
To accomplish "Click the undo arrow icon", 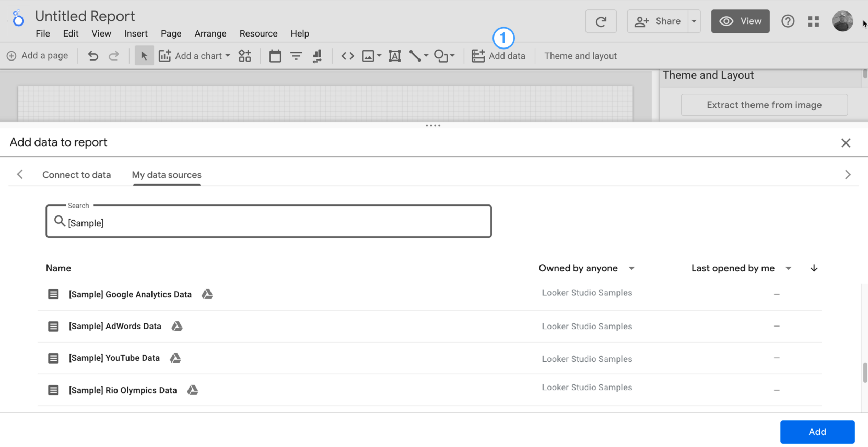I will (93, 55).
